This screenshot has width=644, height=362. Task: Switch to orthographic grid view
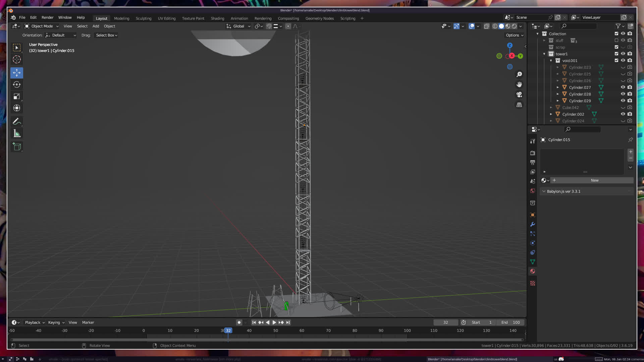(519, 105)
